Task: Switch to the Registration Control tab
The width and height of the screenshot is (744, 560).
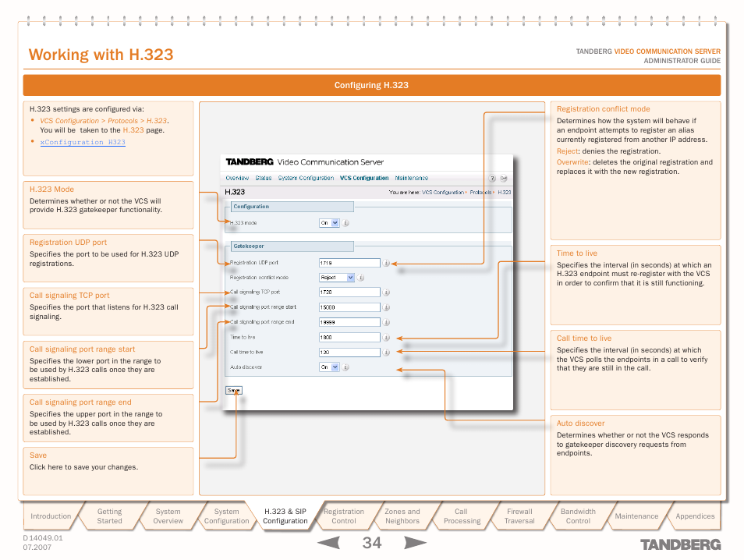Action: [x=343, y=516]
